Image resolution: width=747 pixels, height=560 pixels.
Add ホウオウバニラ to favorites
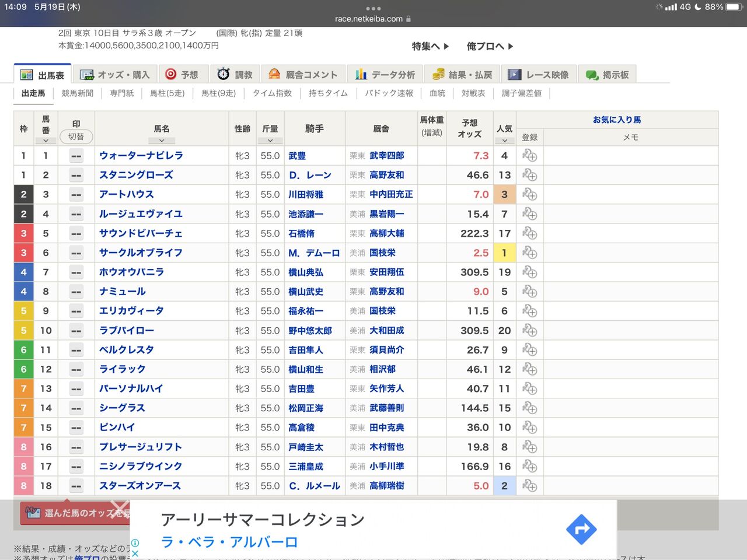pos(529,272)
